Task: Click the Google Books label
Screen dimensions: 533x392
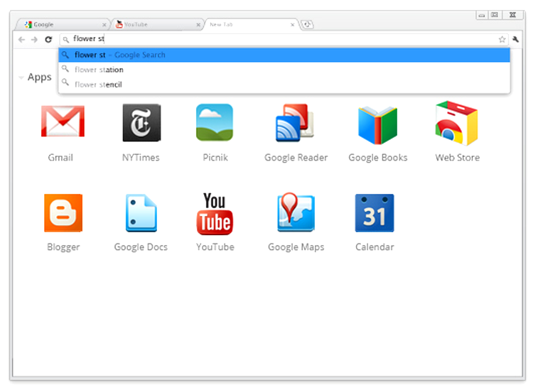Action: click(x=377, y=158)
